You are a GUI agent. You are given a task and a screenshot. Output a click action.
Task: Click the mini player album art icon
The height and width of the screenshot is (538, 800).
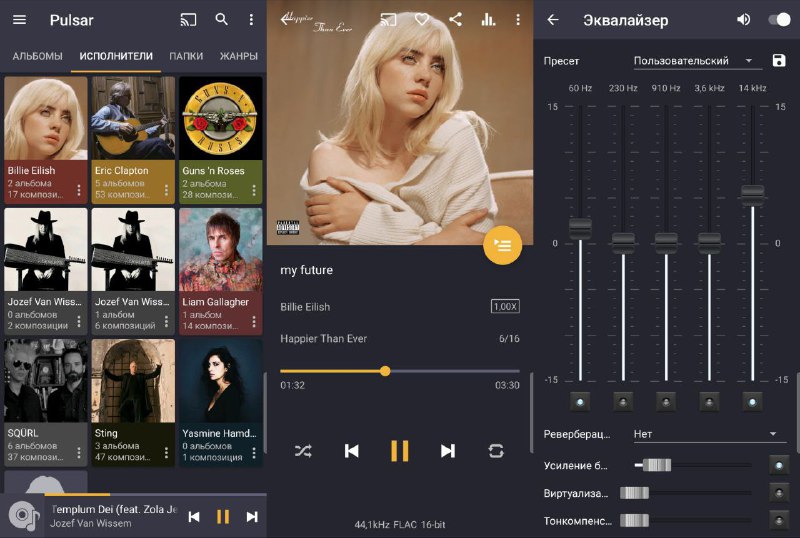pos(24,516)
